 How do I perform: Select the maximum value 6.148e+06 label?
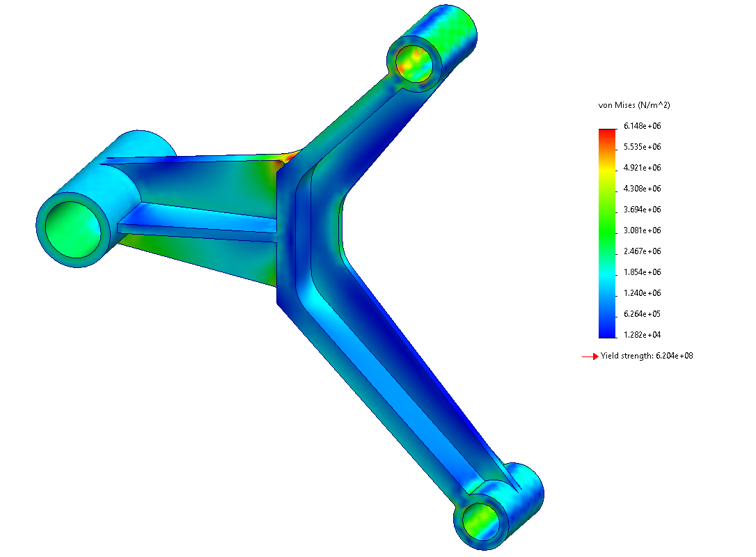pos(642,126)
